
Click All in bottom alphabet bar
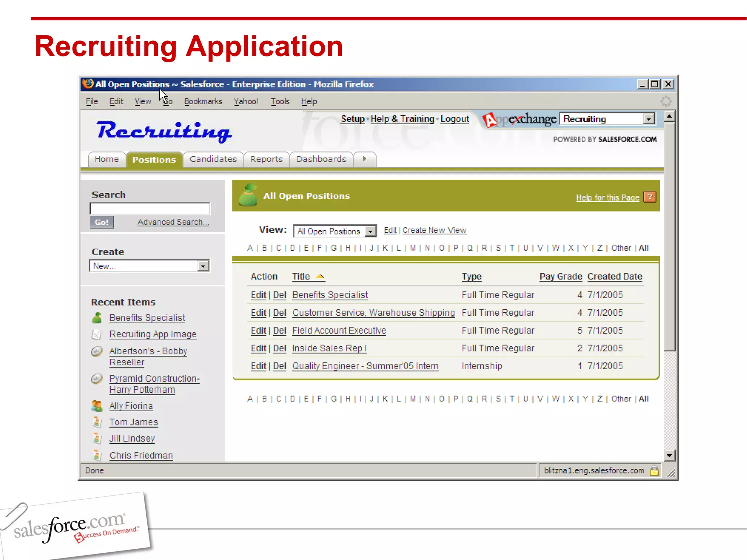[644, 399]
